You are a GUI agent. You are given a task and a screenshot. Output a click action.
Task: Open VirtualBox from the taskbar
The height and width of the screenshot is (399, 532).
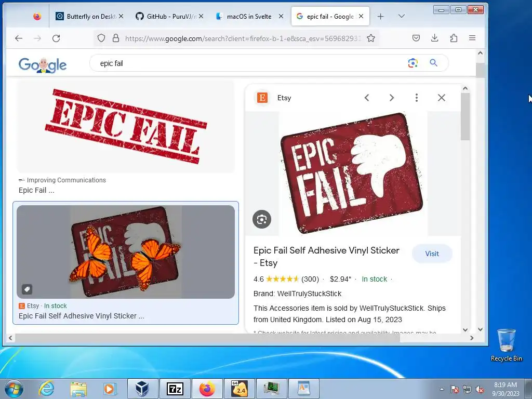142,389
